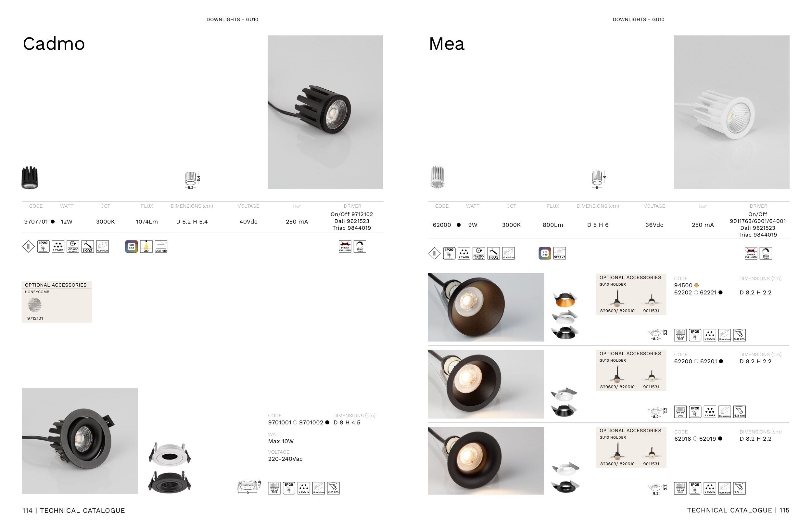Select Cadmo's IK03 impact rating icon
Image resolution: width=812 pixels, height=530 pixels.
pyautogui.click(x=88, y=246)
